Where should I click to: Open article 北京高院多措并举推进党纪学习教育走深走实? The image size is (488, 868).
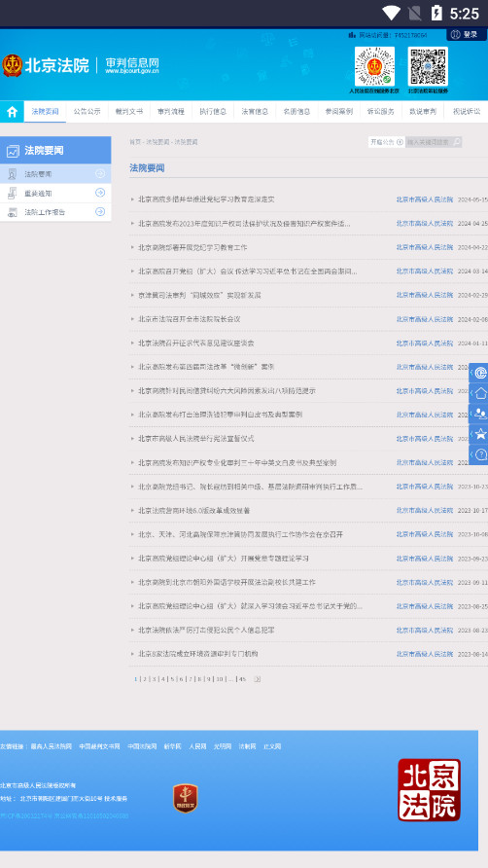(206, 199)
